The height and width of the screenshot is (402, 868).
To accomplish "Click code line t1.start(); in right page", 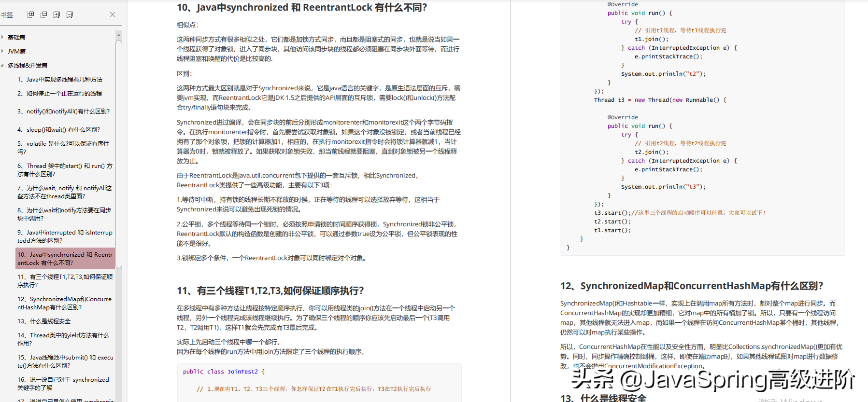I will click(612, 230).
